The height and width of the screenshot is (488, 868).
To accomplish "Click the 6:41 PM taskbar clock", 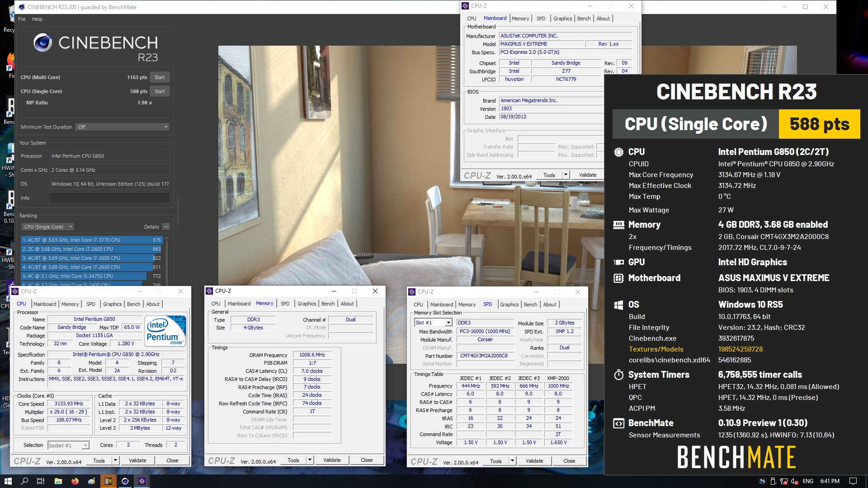I will tap(830, 481).
